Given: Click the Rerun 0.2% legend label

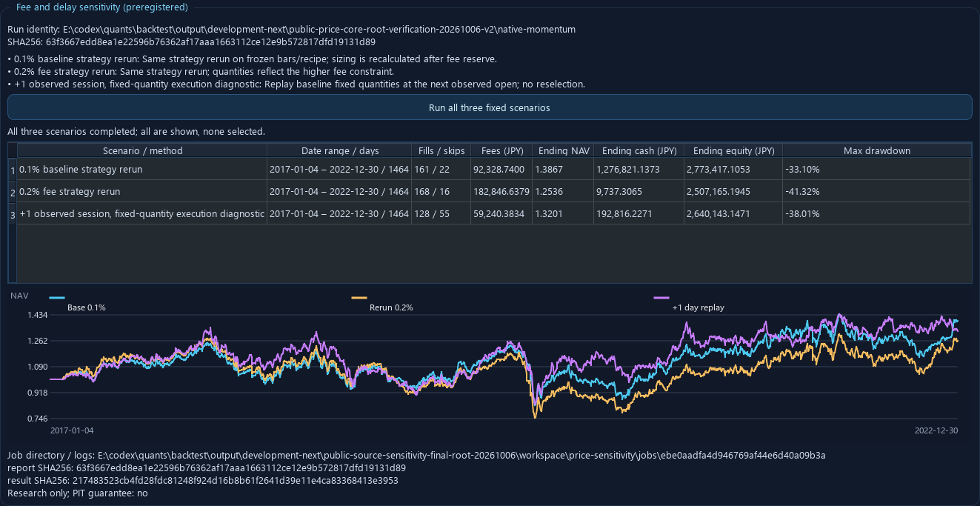Looking at the screenshot, I should 391,307.
